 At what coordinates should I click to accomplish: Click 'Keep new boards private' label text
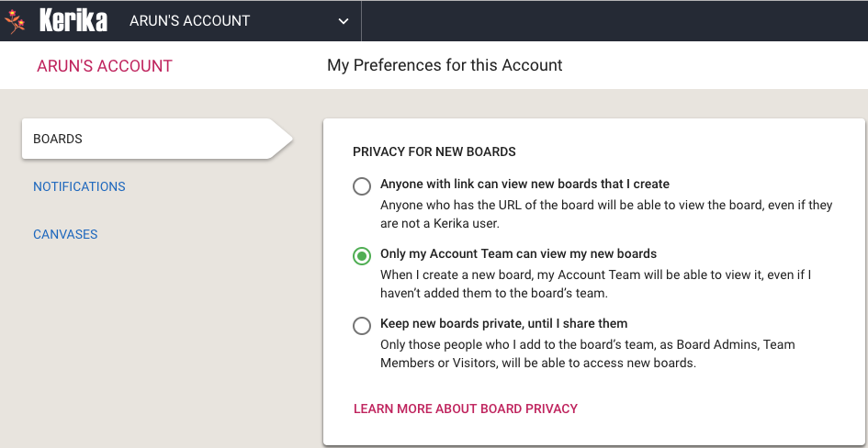[x=503, y=323]
